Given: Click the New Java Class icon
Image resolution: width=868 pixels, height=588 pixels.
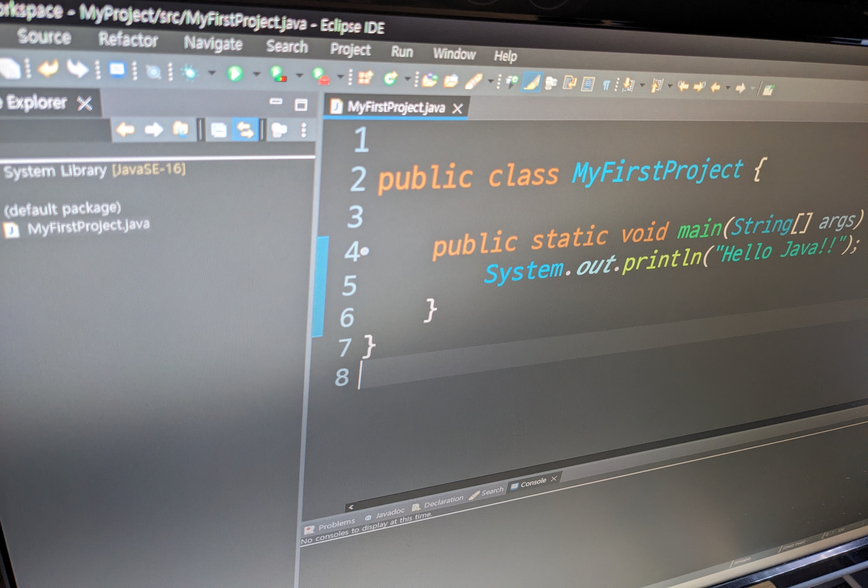Looking at the screenshot, I should tap(390, 78).
